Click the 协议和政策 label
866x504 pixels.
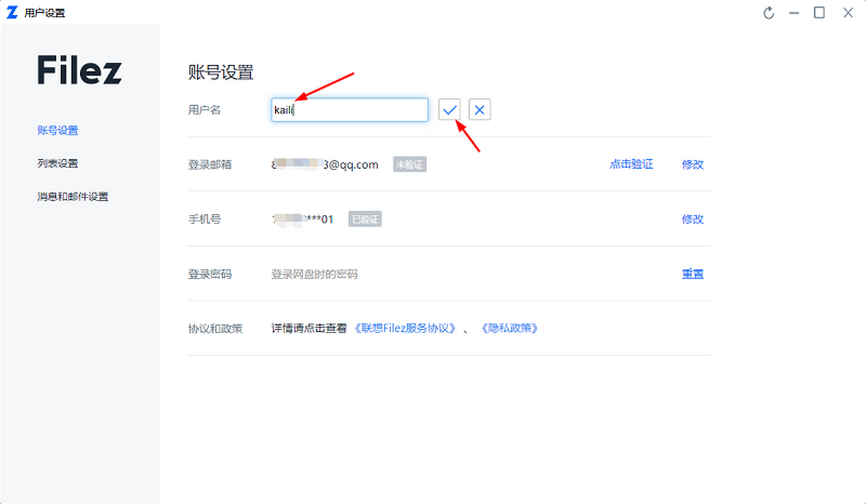pyautogui.click(x=215, y=329)
